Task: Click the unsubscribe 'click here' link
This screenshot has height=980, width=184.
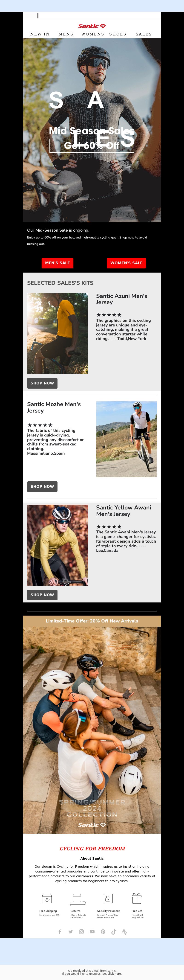Action: click(115, 974)
